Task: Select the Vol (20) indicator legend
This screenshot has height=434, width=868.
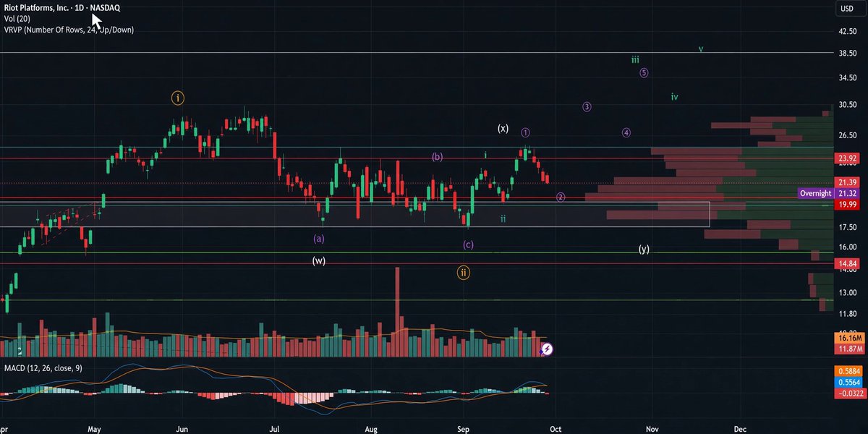Action: (17, 19)
